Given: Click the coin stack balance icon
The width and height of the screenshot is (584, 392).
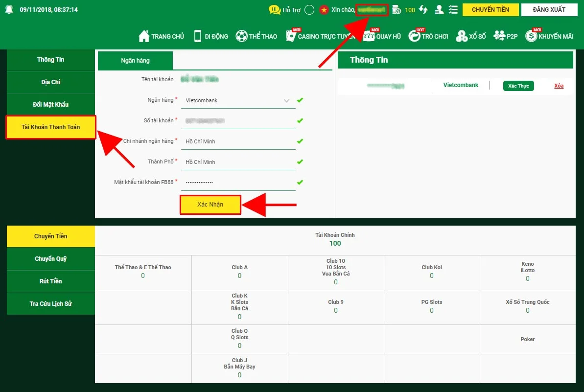Looking at the screenshot, I should [397, 10].
